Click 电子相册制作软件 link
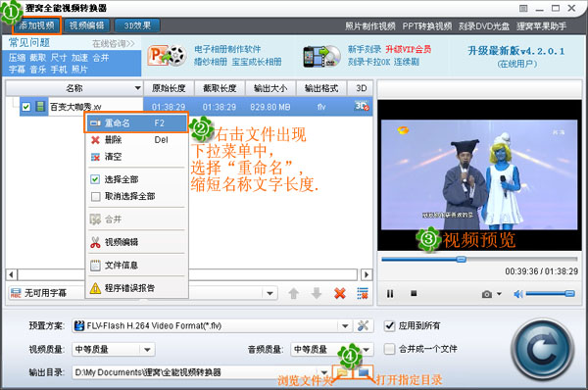Image resolution: width=588 pixels, height=390 pixels. [x=227, y=49]
